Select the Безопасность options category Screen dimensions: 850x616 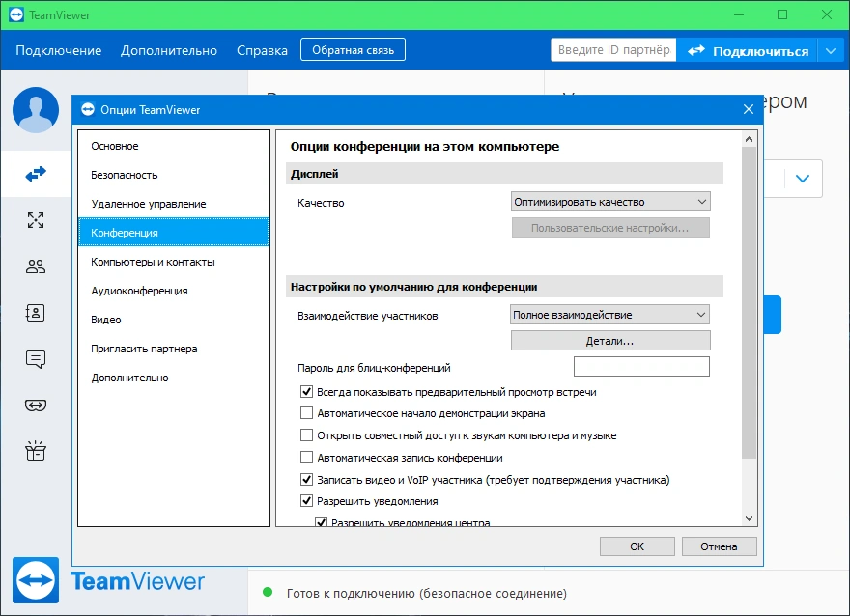pyautogui.click(x=174, y=175)
